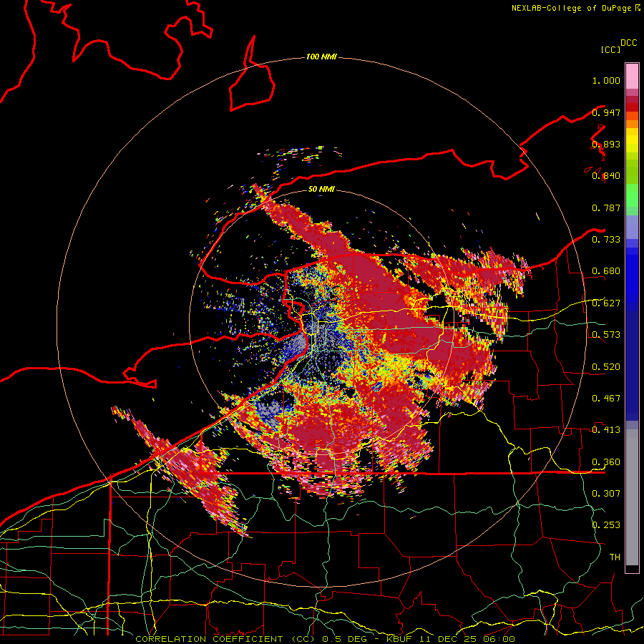Click the 0.947 scale value
The image size is (644, 644).
(x=606, y=112)
